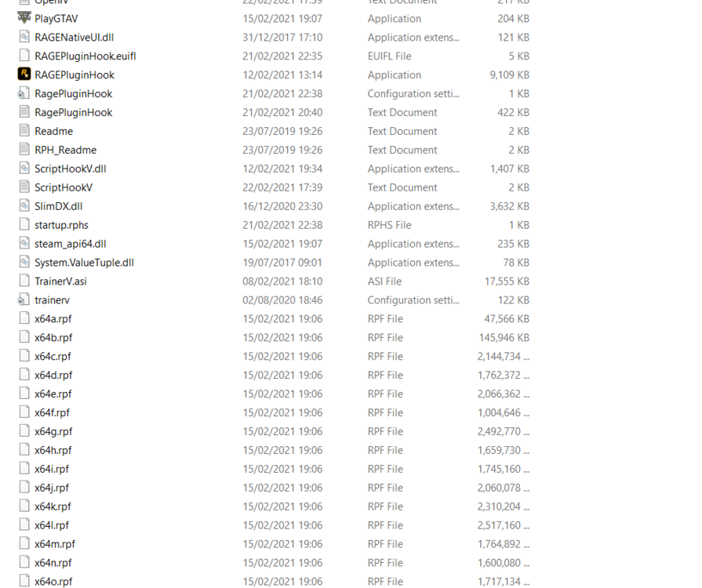This screenshot has height=588, width=702.
Task: Select the SlimDX.dll file icon
Action: [24, 206]
